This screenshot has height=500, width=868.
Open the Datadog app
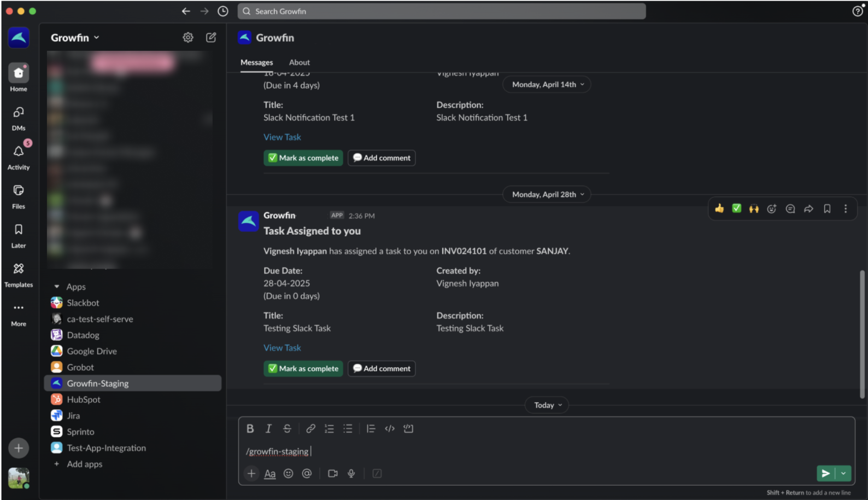[132, 335]
